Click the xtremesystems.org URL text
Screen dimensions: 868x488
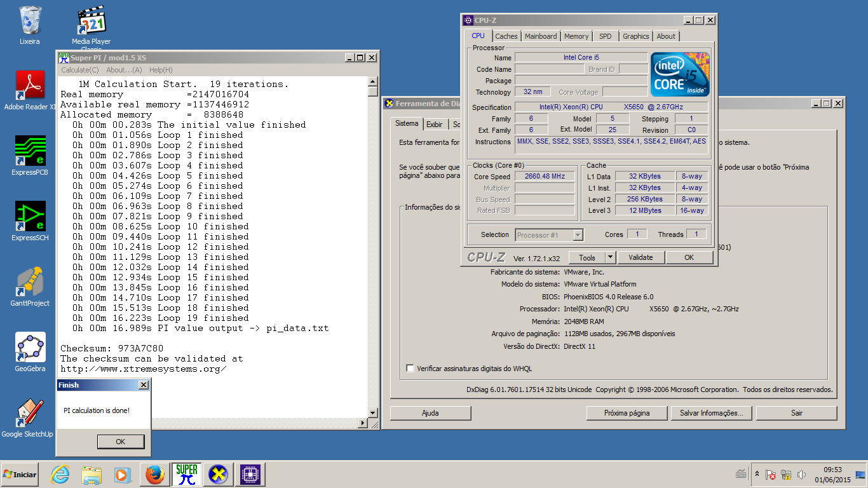pos(144,369)
